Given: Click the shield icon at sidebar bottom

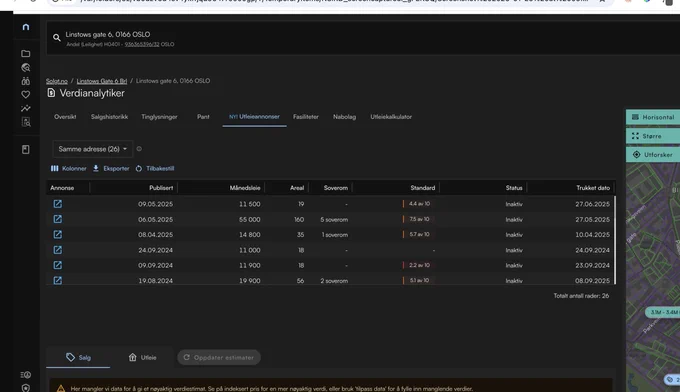Looking at the screenshot, I should point(26,388).
